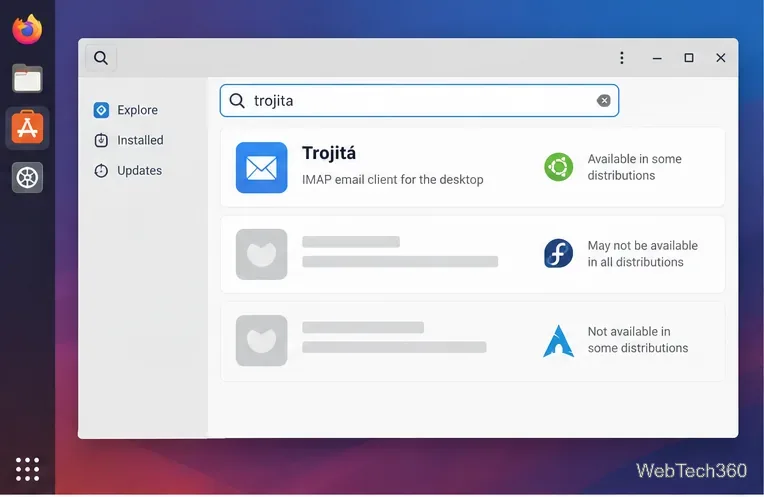Click the placeholder icon beside Arch row

coord(262,340)
